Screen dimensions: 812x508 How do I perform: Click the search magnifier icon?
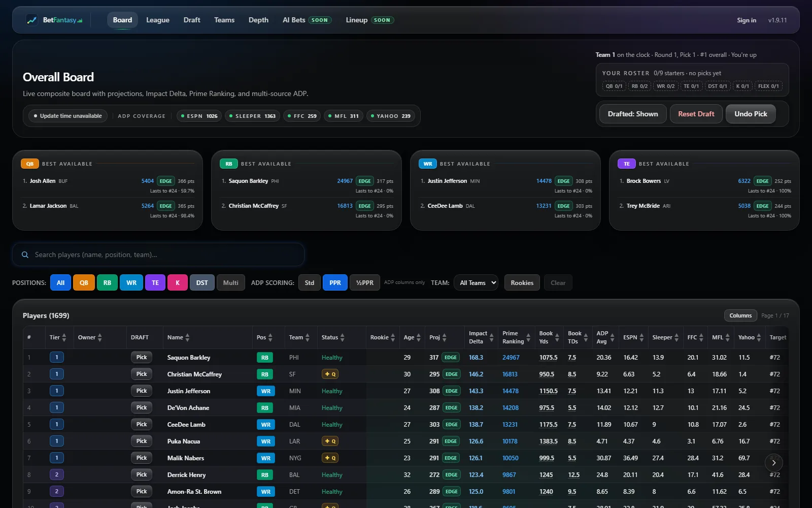pos(25,255)
